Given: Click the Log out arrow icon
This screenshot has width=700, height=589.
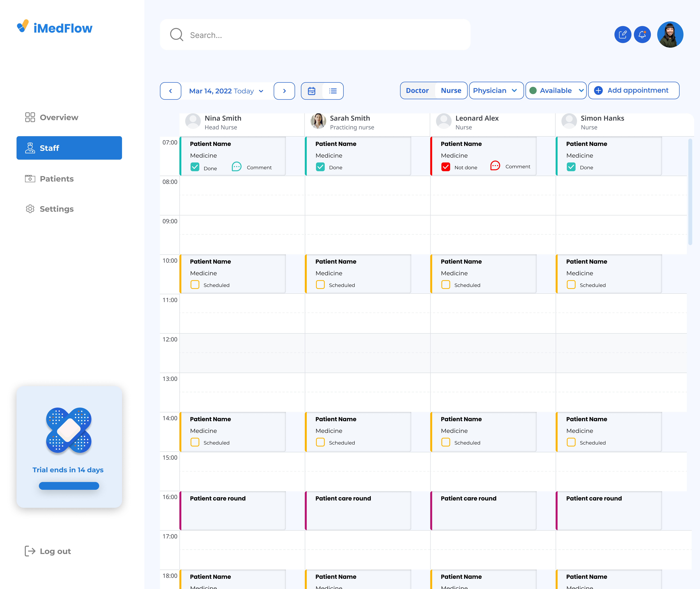Looking at the screenshot, I should point(30,551).
